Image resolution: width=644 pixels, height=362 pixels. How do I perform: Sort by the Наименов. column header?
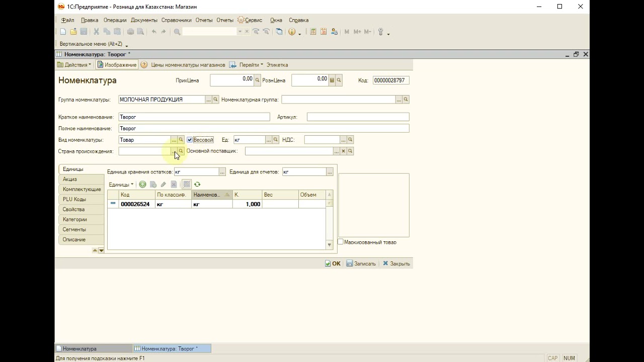click(x=212, y=195)
